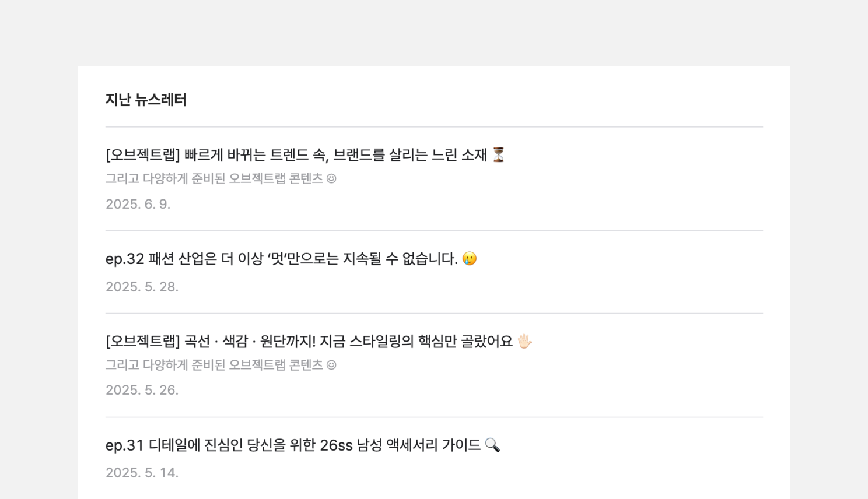The height and width of the screenshot is (499, 868).
Task: Open the 곡선 · 색감 · 원단까지 newsletter
Action: pyautogui.click(x=318, y=342)
